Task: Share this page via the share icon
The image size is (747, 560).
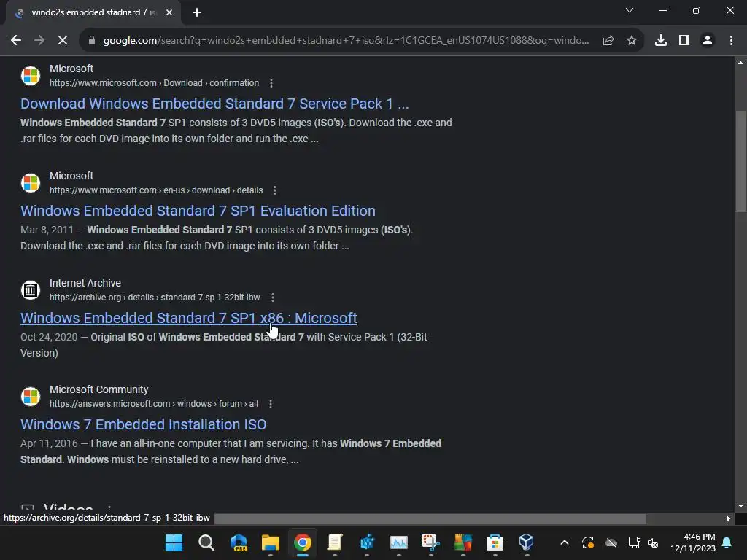Action: (608, 41)
